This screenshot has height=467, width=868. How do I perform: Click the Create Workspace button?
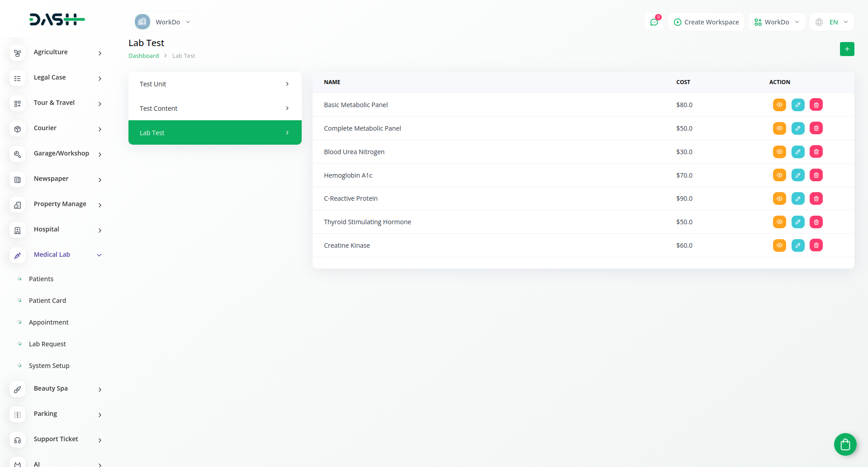click(706, 22)
